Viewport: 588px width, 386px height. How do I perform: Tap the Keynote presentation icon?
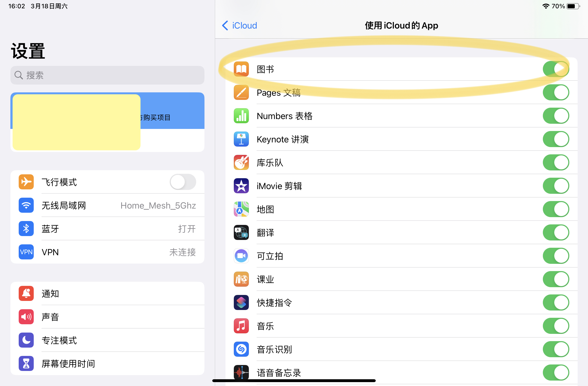241,139
